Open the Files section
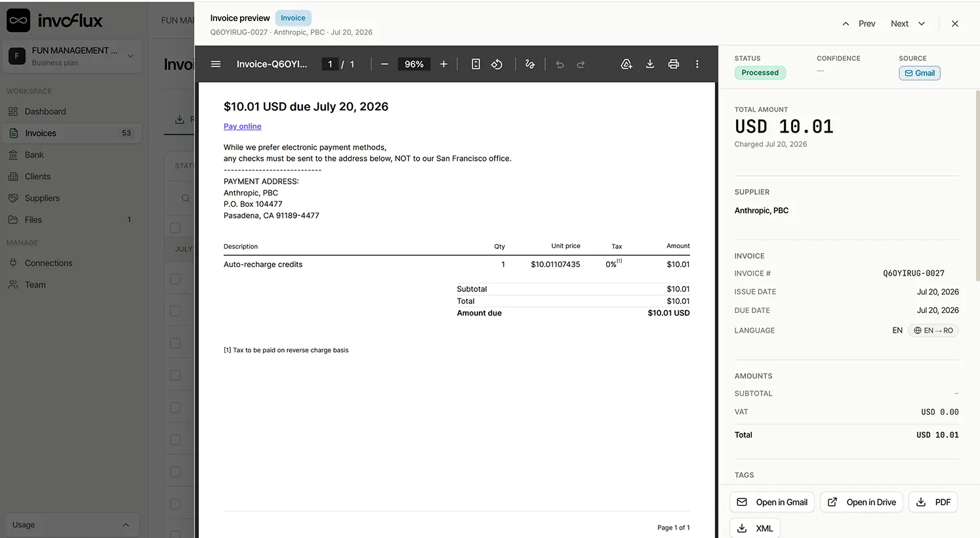The height and width of the screenshot is (538, 980). pyautogui.click(x=71, y=220)
